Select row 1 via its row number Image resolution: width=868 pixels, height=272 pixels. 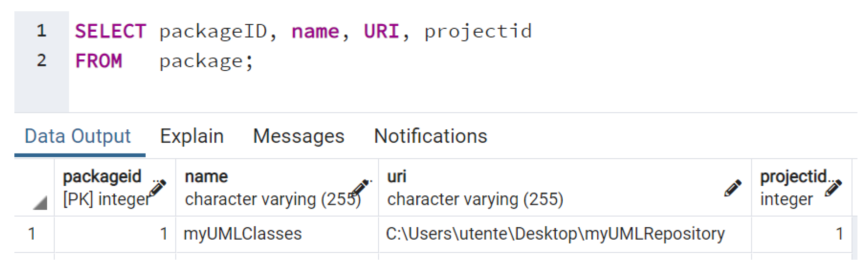click(32, 234)
